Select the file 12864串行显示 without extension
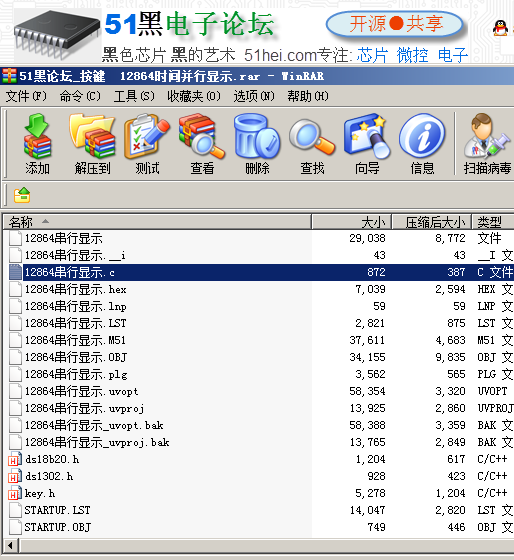The width and height of the screenshot is (514, 560). (64, 238)
